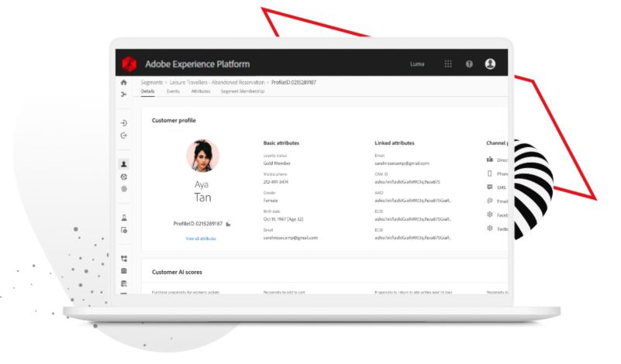The image size is (621, 364).
Task: Switch to the Details tab
Action: (x=148, y=91)
